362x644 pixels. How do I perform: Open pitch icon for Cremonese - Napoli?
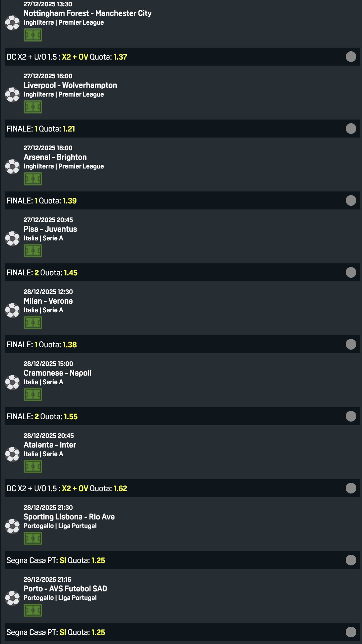click(33, 395)
